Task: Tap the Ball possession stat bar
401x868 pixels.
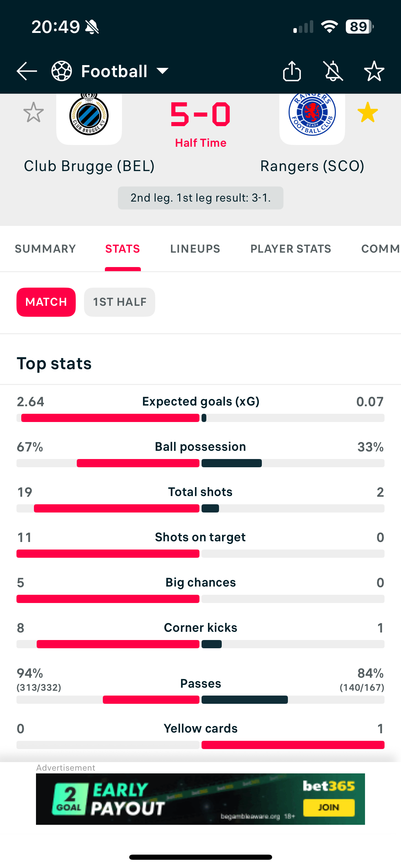Action: [x=200, y=463]
